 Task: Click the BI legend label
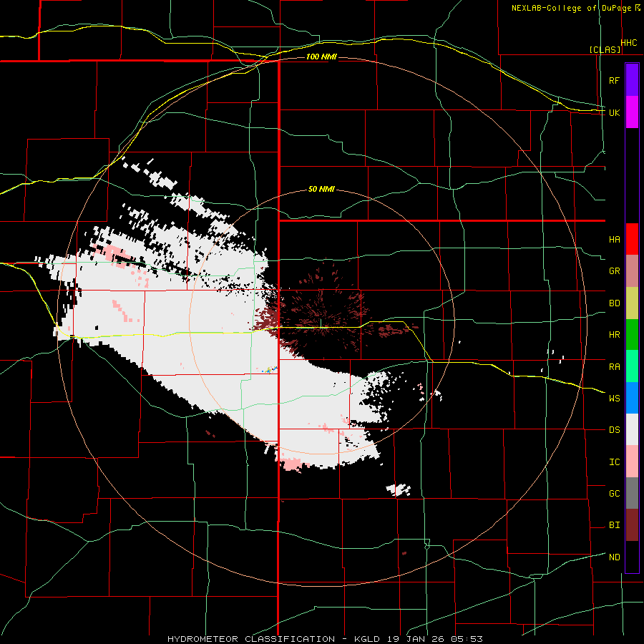pos(614,525)
